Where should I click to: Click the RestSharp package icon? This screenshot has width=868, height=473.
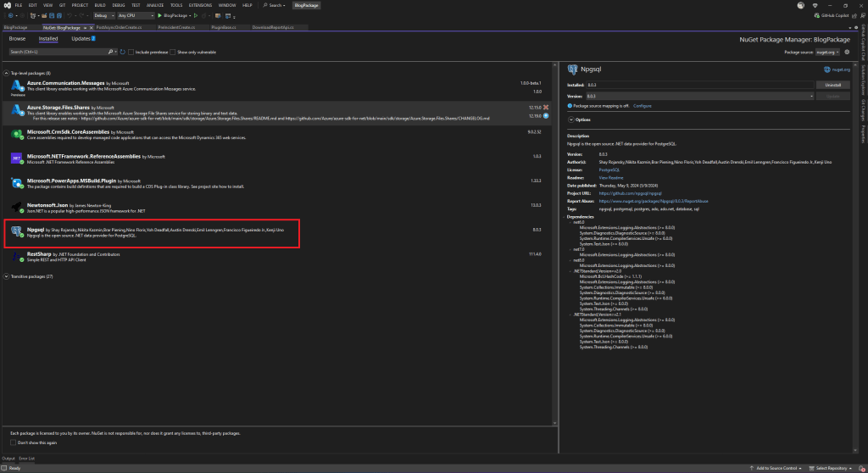(17, 257)
